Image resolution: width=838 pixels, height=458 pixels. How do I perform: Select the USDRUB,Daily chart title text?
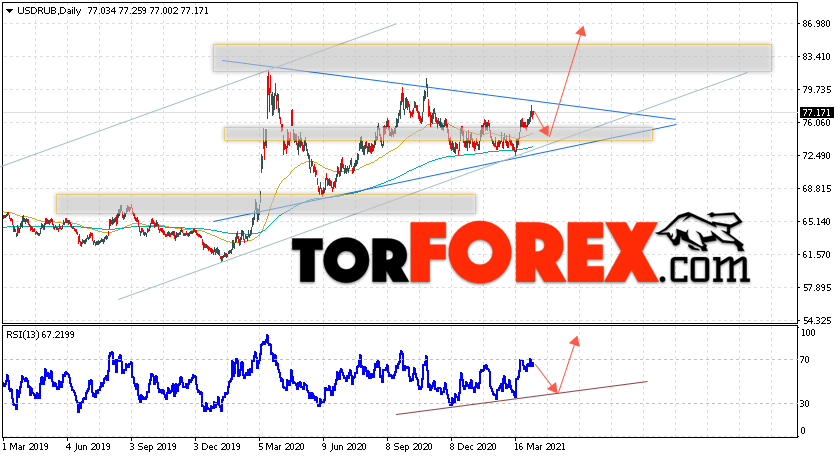(x=49, y=11)
